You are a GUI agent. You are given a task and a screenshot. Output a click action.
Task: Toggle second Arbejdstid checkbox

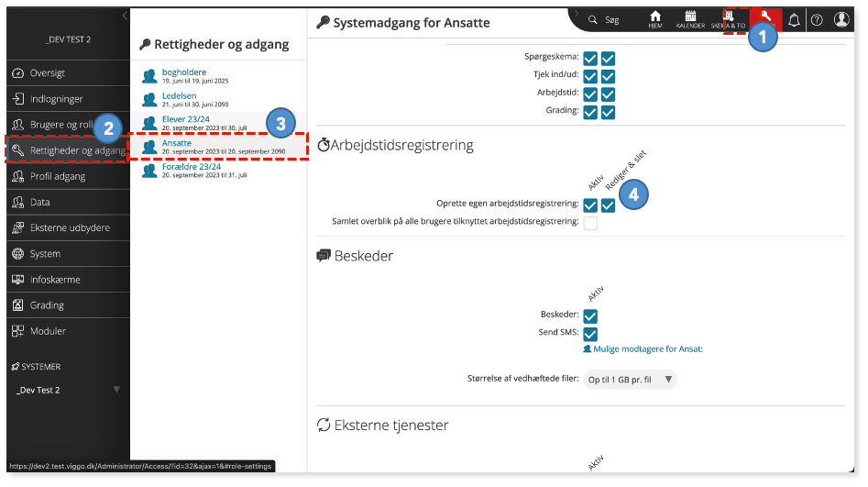[608, 94]
